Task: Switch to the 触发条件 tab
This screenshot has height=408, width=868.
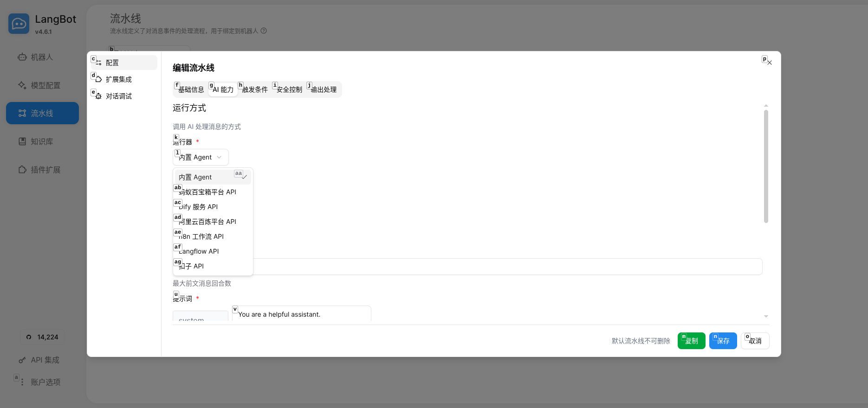Action: tap(255, 89)
